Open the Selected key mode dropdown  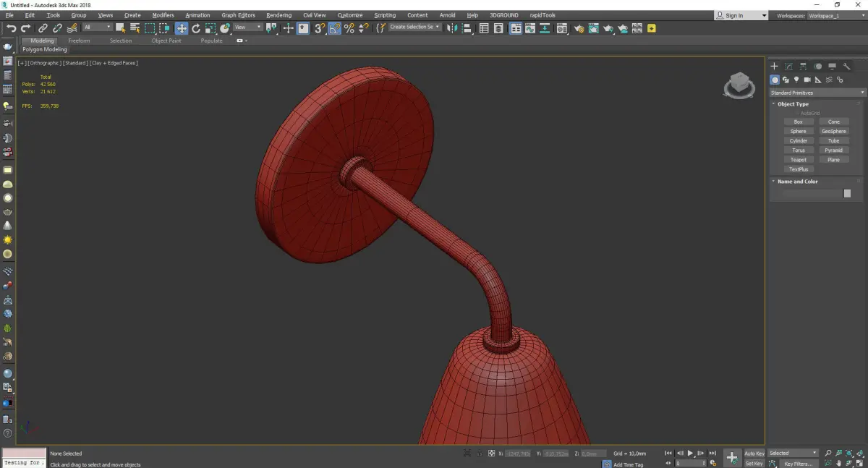tap(793, 453)
